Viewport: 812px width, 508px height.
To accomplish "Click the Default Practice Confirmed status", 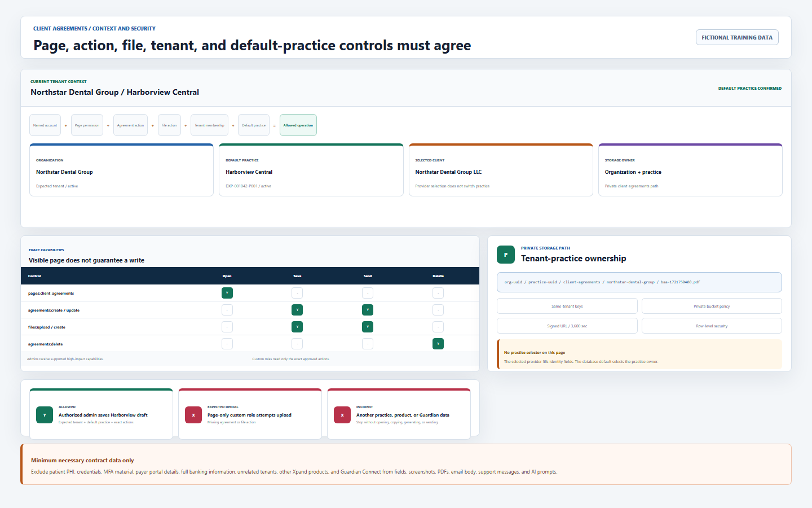I will pos(749,88).
